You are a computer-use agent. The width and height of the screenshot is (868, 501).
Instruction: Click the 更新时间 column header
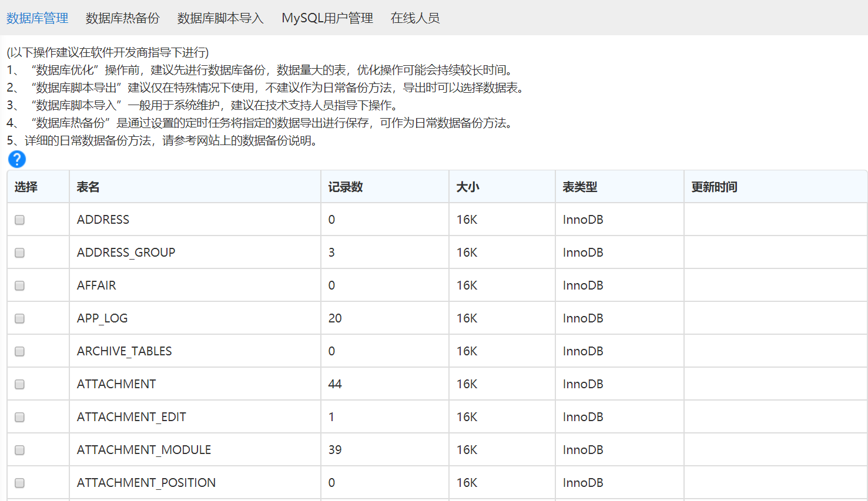(714, 187)
